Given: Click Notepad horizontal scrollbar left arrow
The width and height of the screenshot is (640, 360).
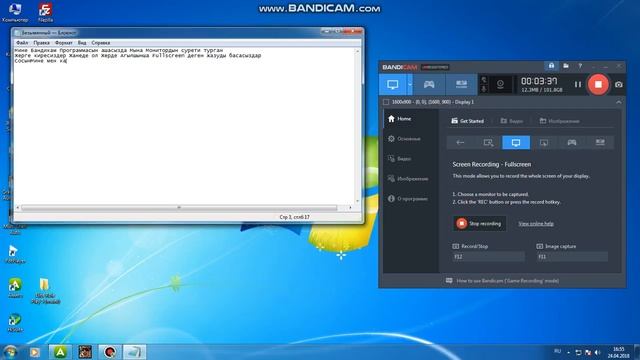Looking at the screenshot, I should pos(18,208).
